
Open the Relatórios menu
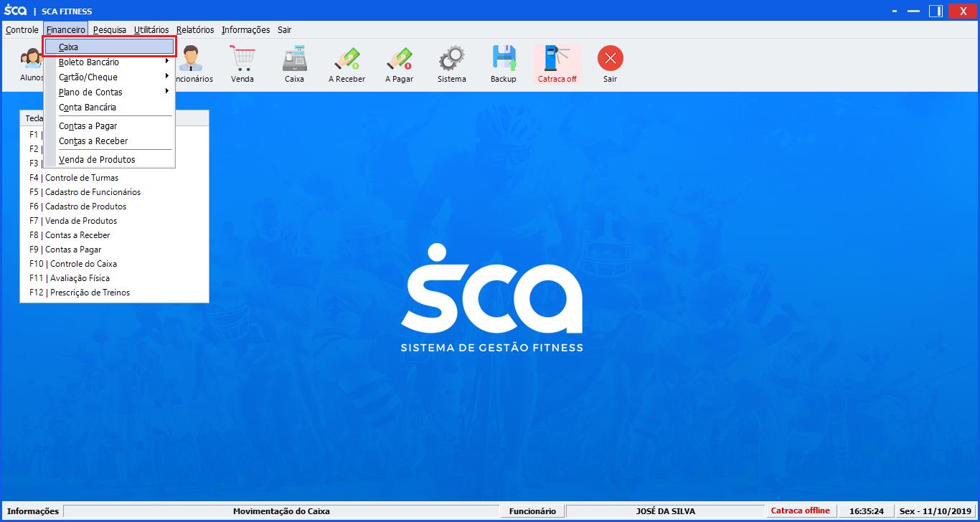(x=195, y=30)
